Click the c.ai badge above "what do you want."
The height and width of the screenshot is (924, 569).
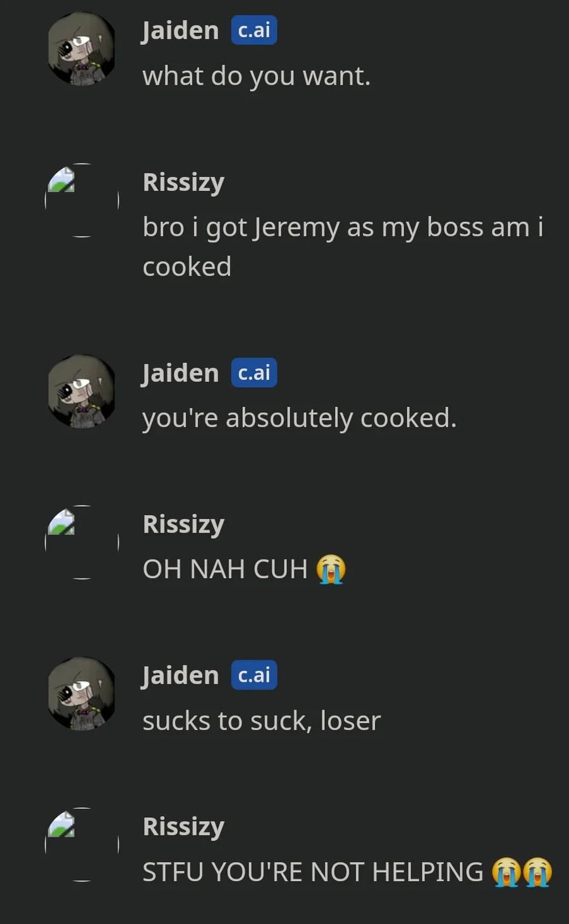(254, 30)
